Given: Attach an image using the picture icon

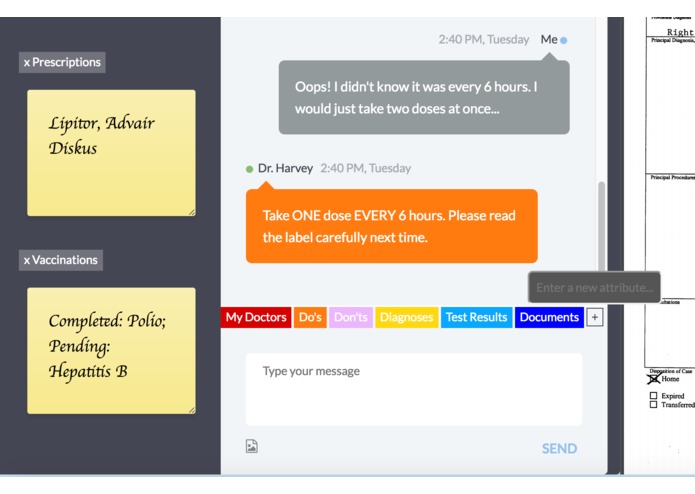Looking at the screenshot, I should click(x=252, y=446).
